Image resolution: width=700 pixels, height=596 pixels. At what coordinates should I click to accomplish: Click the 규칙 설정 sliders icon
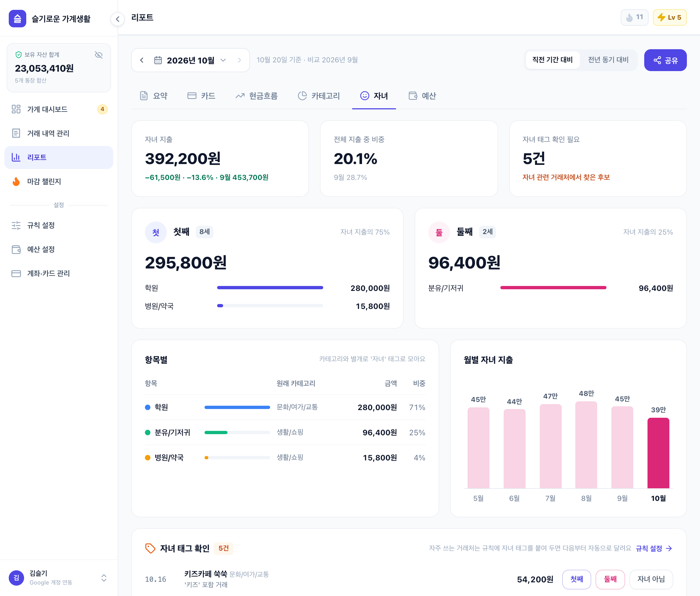click(x=16, y=225)
